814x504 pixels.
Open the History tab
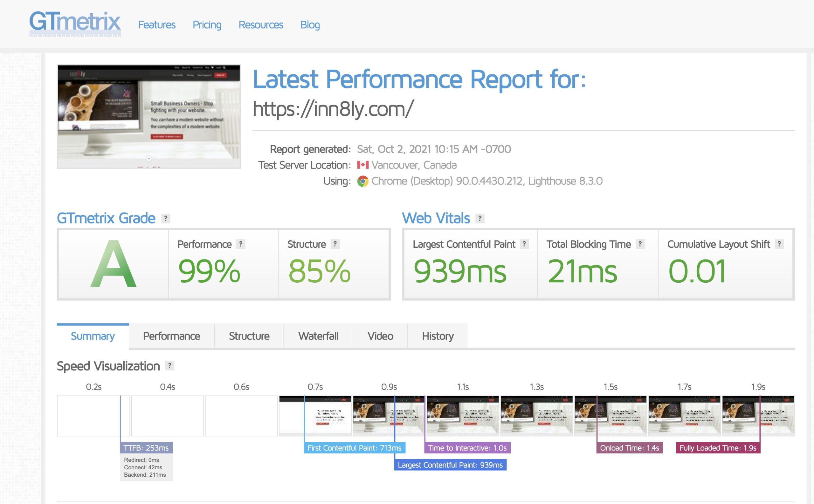pos(438,336)
